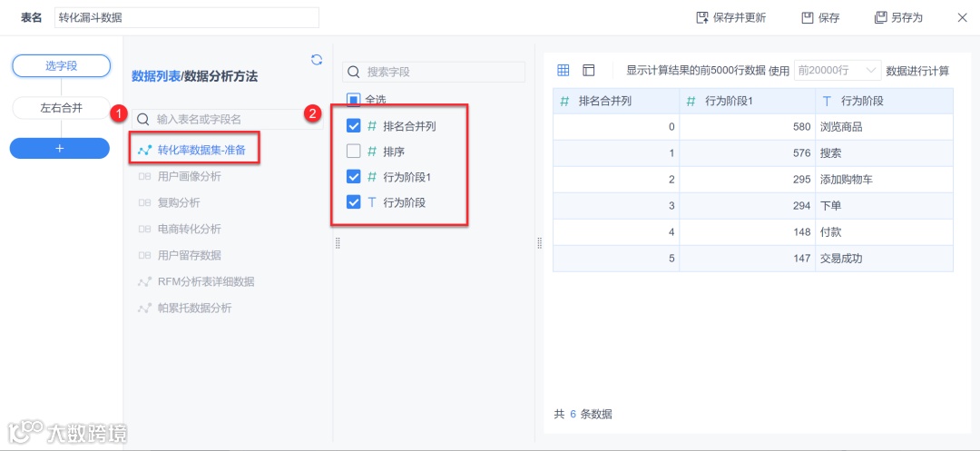The image size is (980, 451).
Task: Close the dataset editor with X
Action: (x=963, y=17)
